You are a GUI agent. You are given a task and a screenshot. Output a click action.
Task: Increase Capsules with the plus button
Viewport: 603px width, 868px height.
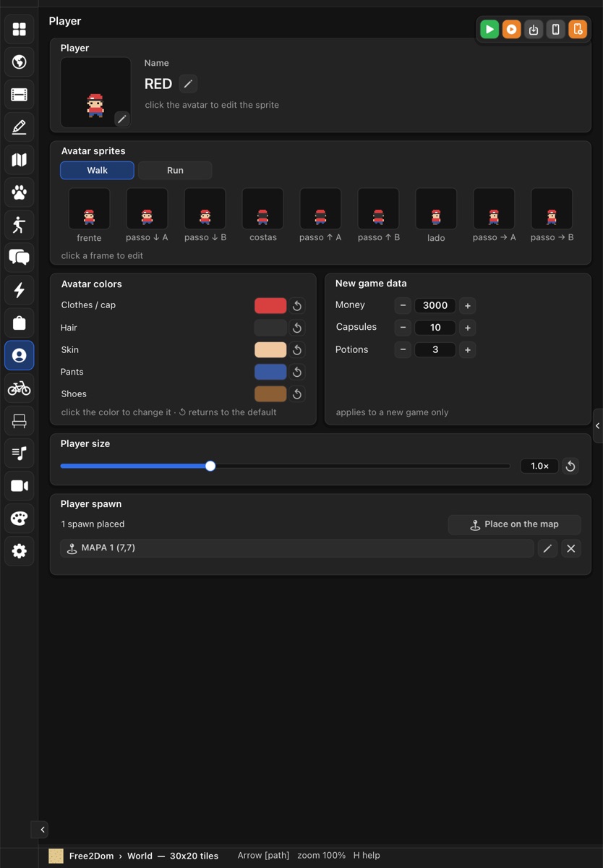point(468,328)
